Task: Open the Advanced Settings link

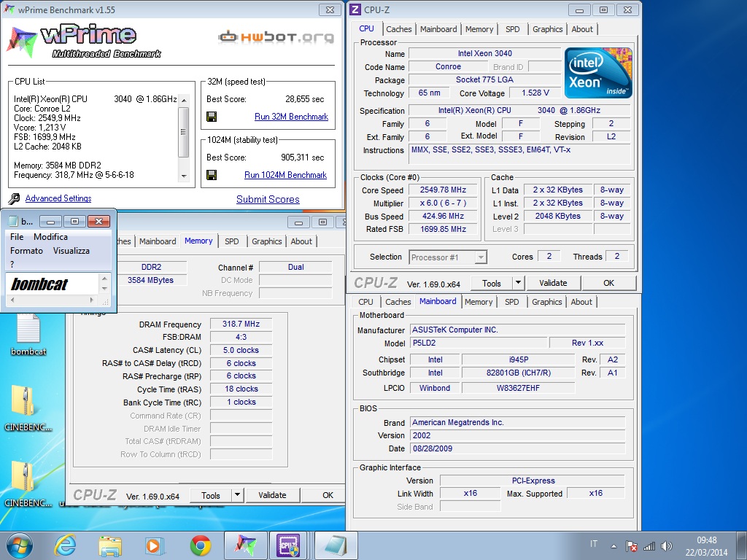Action: [58, 198]
